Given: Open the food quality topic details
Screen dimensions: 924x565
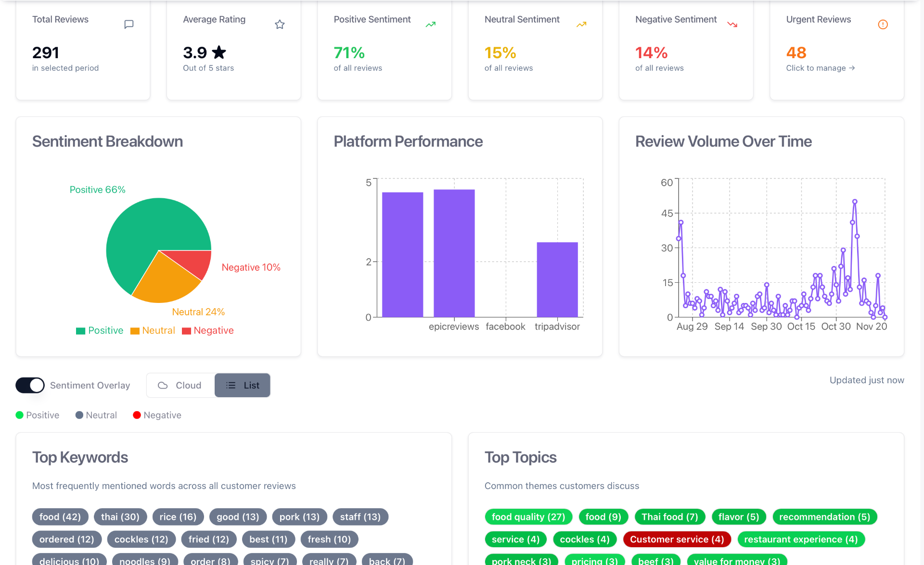Looking at the screenshot, I should tap(528, 516).
